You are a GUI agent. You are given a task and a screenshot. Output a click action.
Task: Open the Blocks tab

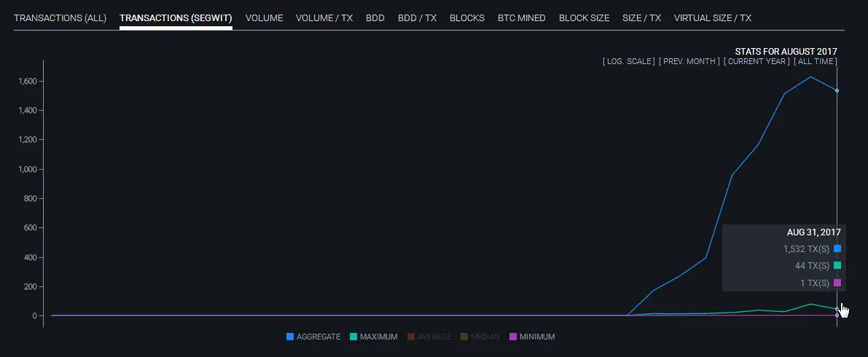466,17
